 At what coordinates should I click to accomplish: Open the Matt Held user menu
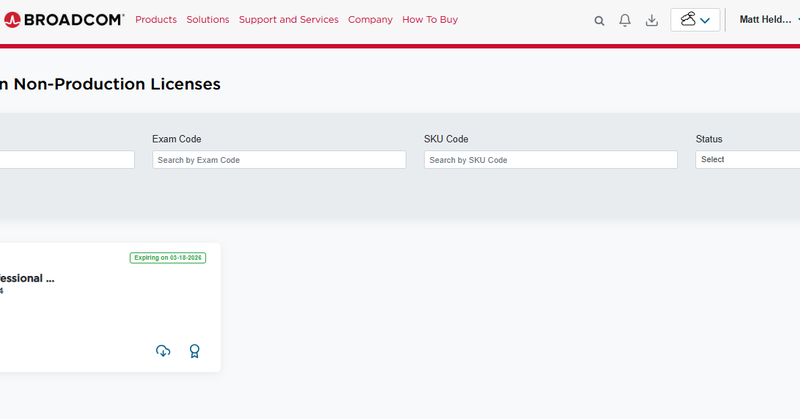pyautogui.click(x=768, y=19)
